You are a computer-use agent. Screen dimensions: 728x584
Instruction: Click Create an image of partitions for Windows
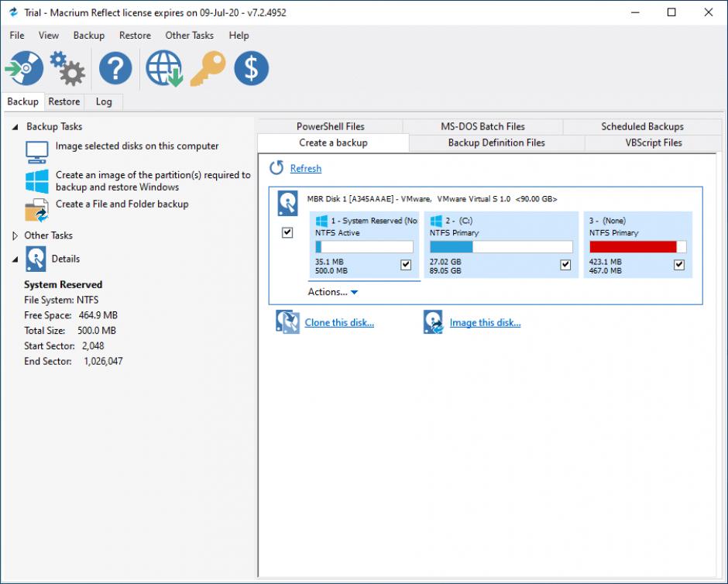[x=153, y=181]
